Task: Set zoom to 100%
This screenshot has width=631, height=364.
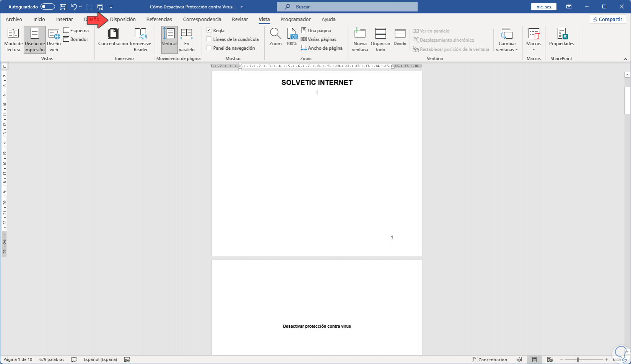Action: [x=292, y=37]
